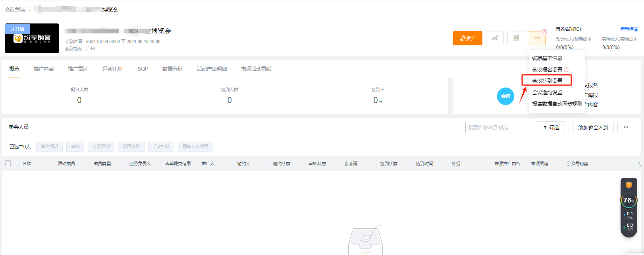Open the 运营计划 tab
This screenshot has width=644, height=255.
(112, 69)
